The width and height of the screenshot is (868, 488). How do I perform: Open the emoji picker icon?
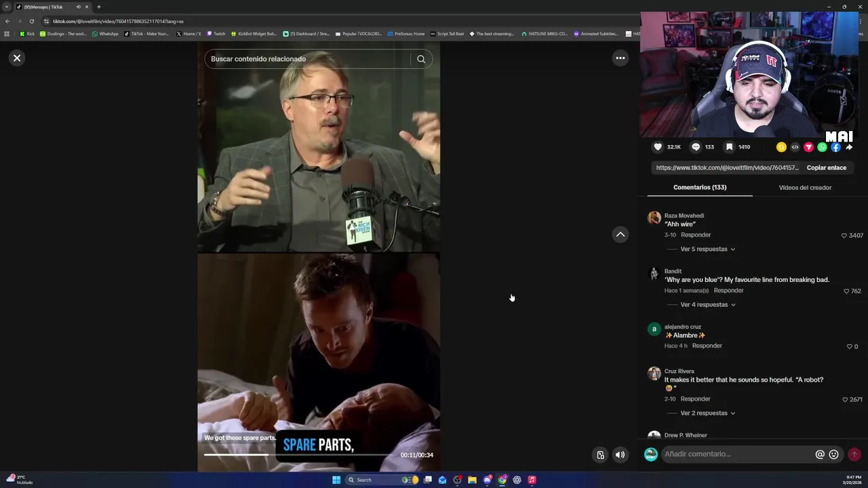[833, 454]
